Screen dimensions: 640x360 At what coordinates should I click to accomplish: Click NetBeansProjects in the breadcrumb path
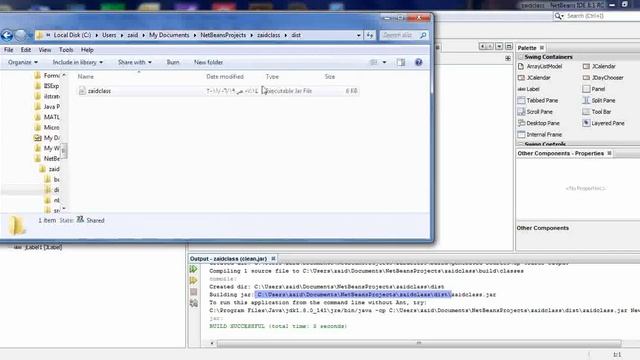(223, 36)
